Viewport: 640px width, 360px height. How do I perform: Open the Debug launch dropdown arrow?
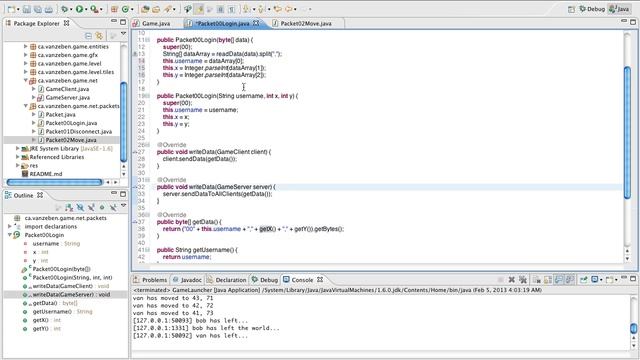pos(71,9)
